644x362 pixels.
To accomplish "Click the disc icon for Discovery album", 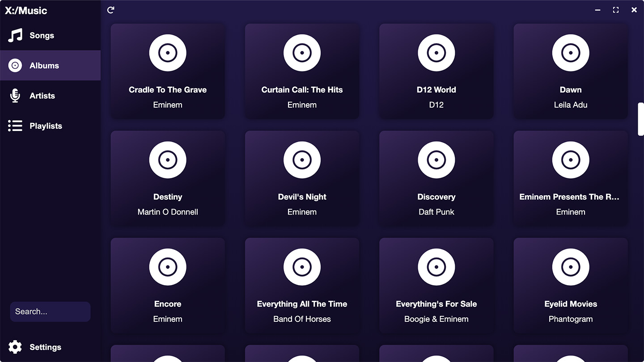I will click(436, 160).
